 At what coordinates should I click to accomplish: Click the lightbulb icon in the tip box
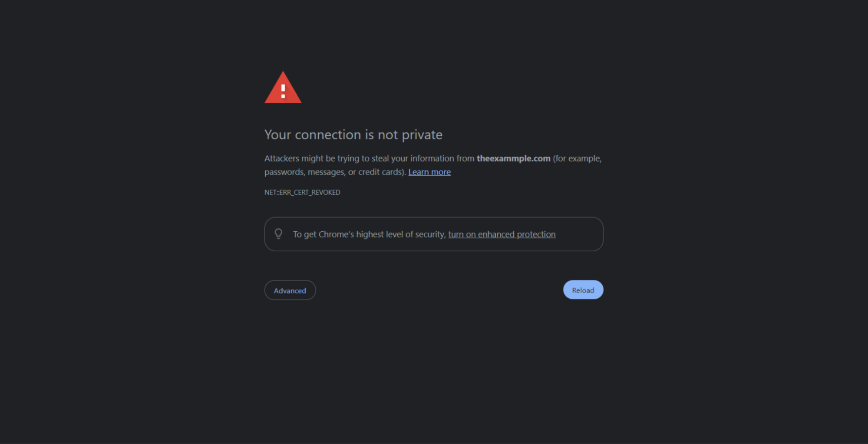click(278, 234)
